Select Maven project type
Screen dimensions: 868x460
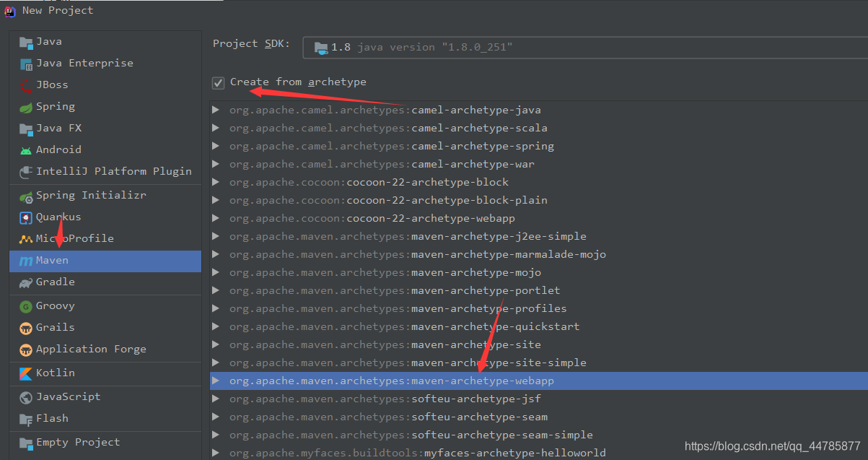[x=105, y=261]
